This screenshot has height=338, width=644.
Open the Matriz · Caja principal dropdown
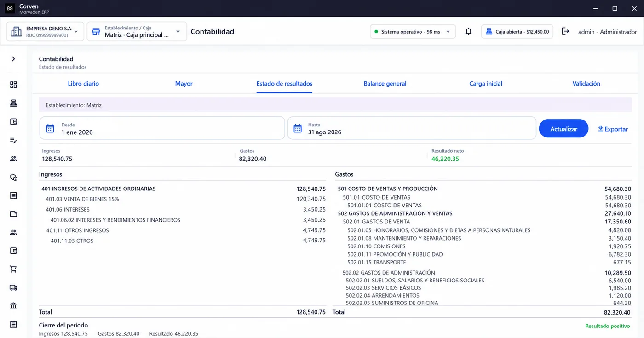click(x=137, y=32)
